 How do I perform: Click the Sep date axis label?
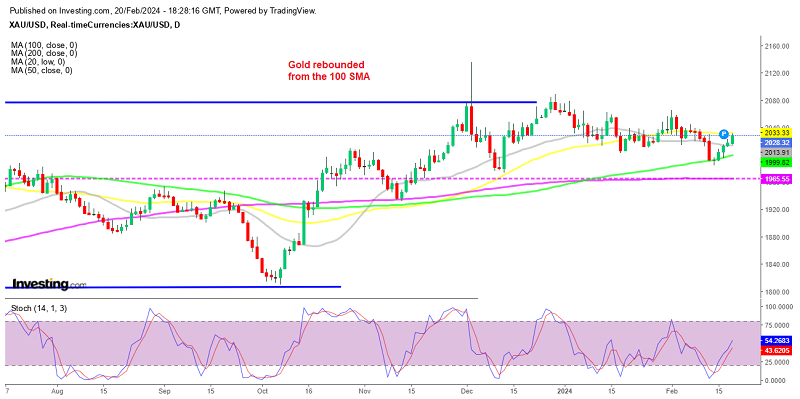click(164, 392)
